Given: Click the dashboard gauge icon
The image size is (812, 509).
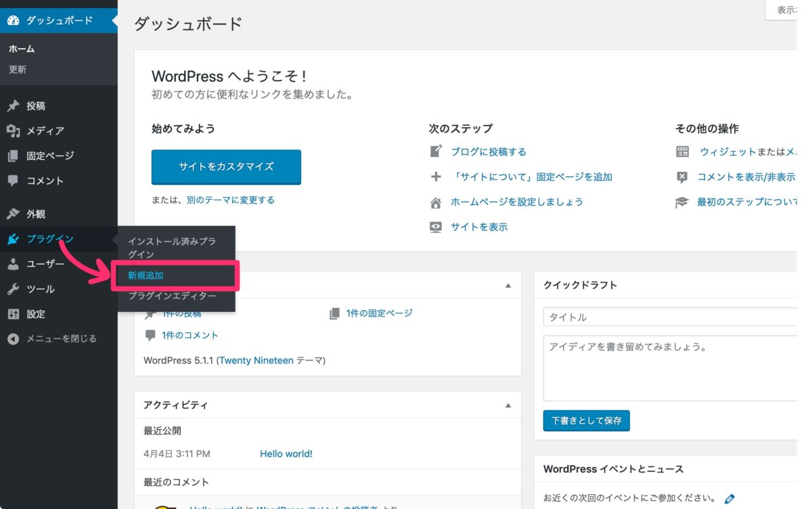Looking at the screenshot, I should [x=13, y=20].
